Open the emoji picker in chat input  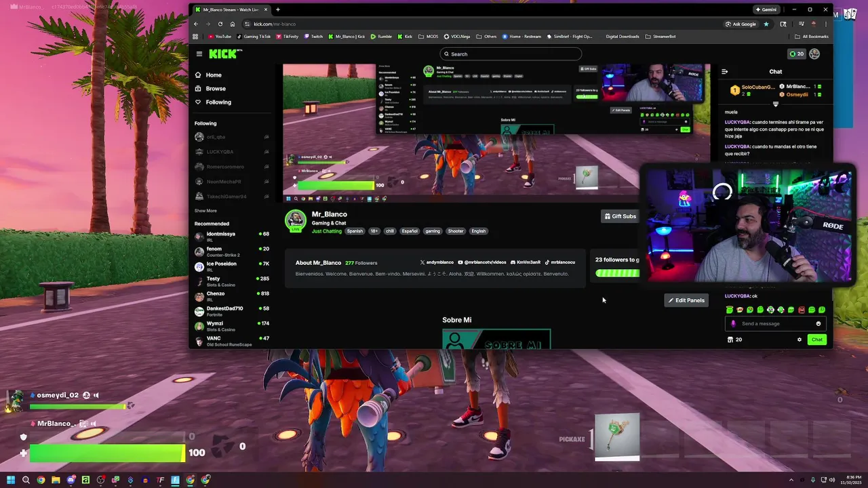[818, 324]
